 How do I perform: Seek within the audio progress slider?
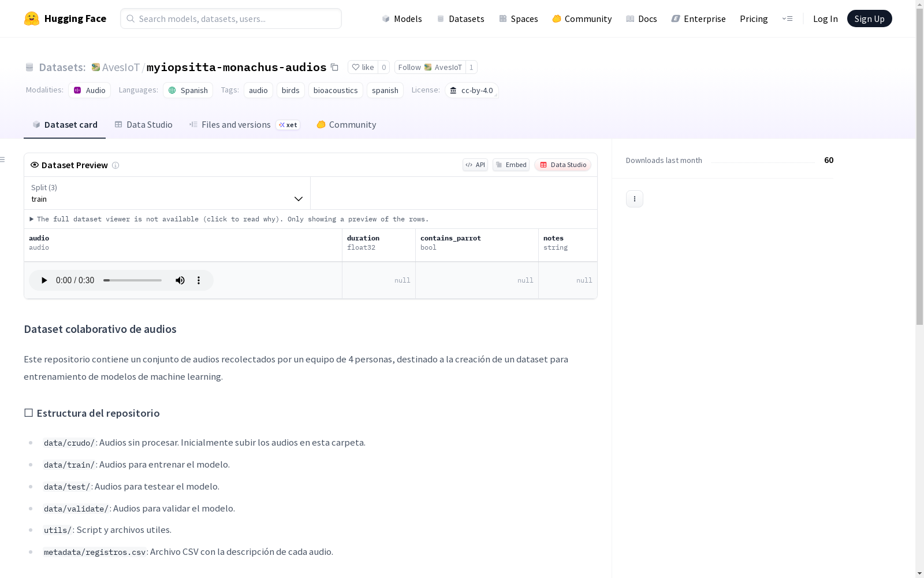(133, 280)
